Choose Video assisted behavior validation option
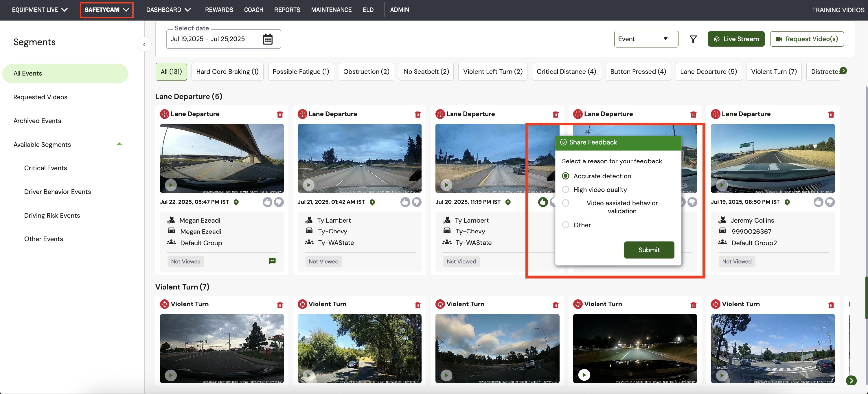 click(x=565, y=203)
